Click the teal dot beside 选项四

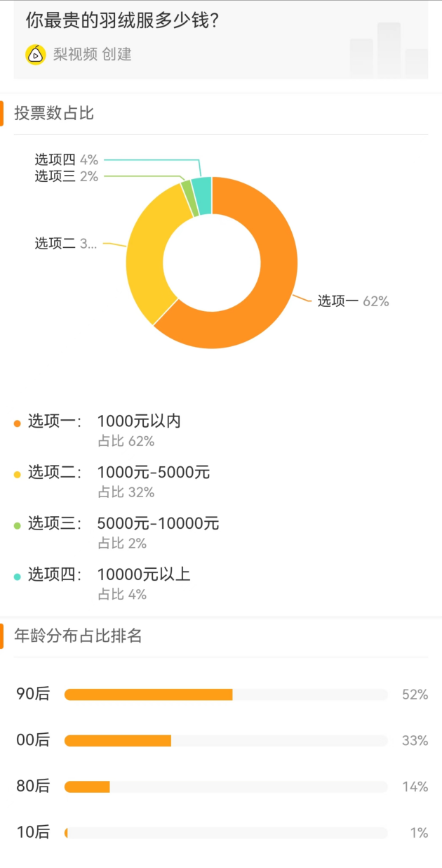[x=18, y=577]
